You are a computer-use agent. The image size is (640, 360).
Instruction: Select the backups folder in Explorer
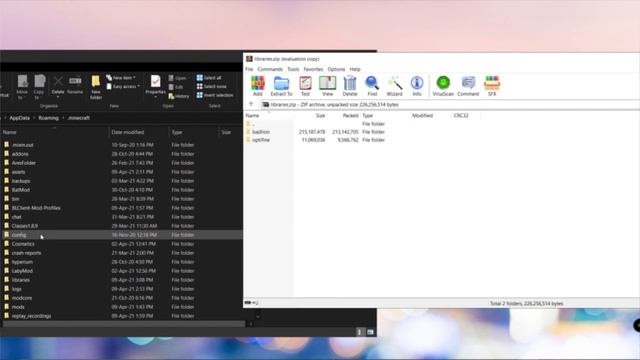coord(21,181)
